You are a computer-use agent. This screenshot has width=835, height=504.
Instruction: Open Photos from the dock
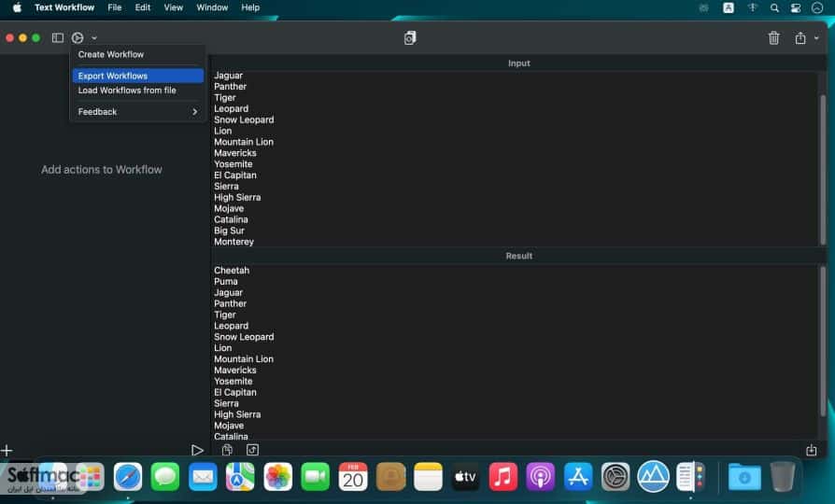[278, 476]
